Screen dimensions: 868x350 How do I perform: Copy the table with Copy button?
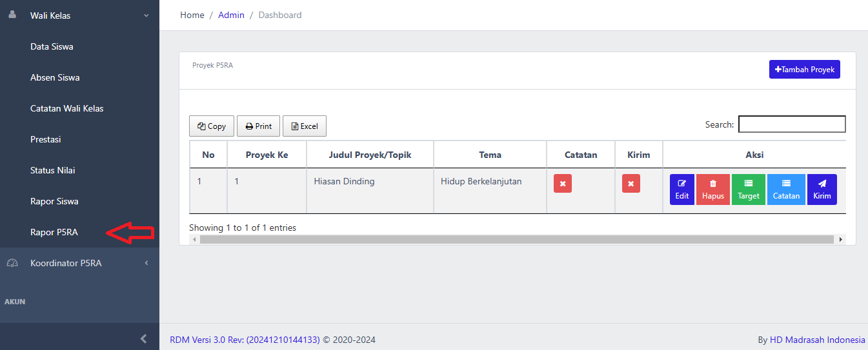(212, 126)
